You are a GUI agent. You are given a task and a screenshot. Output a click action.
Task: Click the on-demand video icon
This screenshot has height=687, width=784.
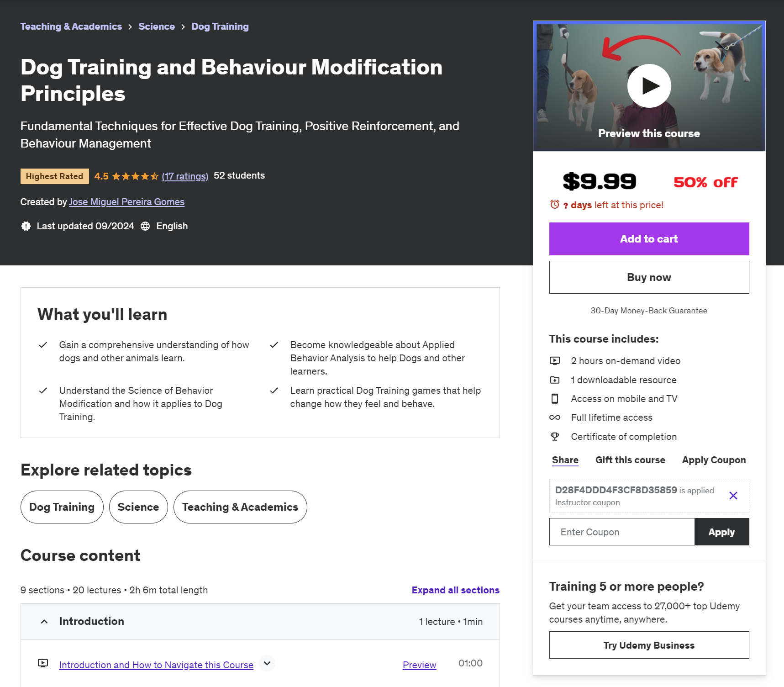click(x=555, y=361)
